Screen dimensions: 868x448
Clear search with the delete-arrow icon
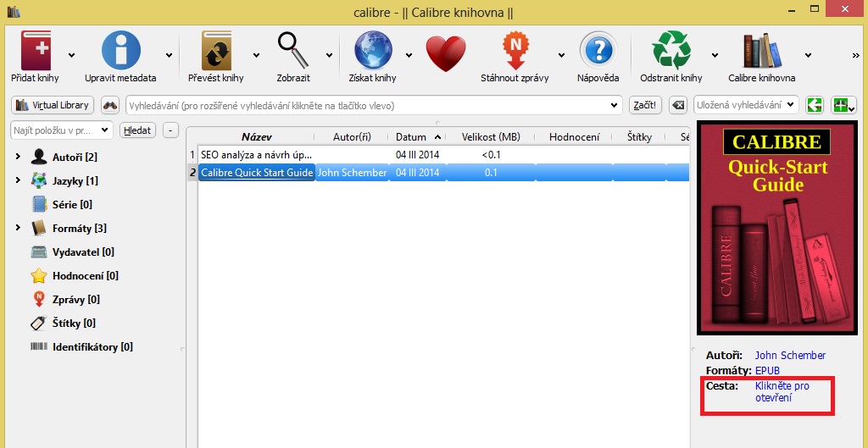(678, 105)
